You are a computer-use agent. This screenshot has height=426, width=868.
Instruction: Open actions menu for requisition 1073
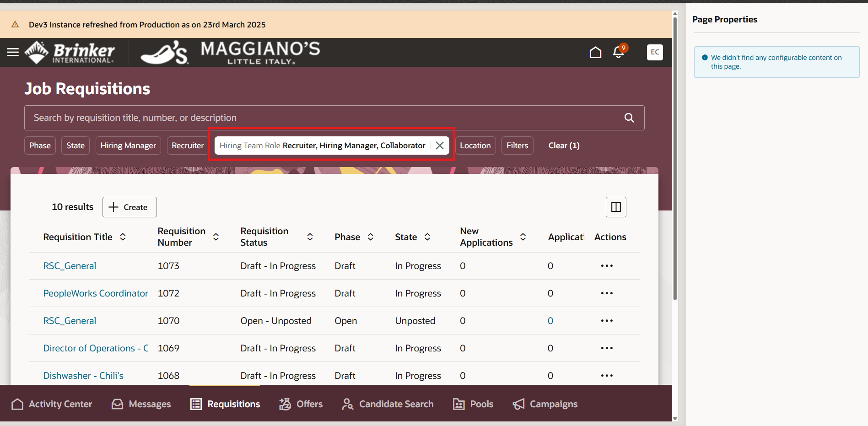click(607, 266)
